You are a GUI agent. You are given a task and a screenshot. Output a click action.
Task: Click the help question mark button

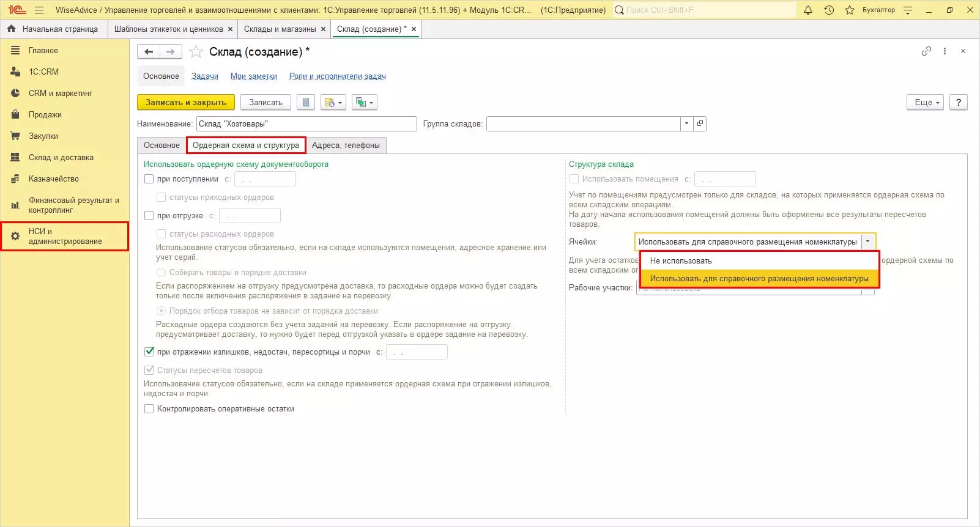959,102
